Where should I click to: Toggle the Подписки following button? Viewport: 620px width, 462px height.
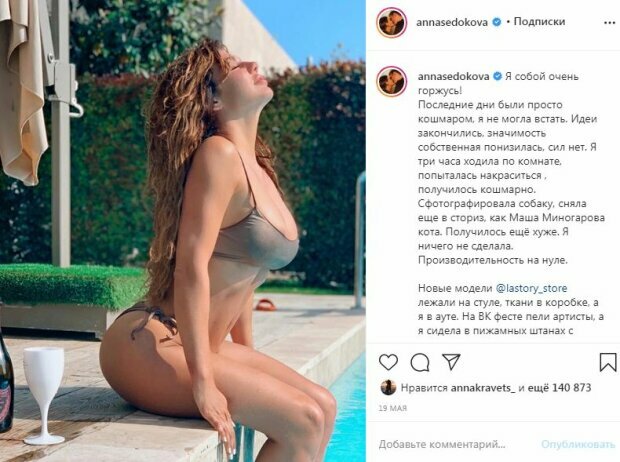point(539,21)
